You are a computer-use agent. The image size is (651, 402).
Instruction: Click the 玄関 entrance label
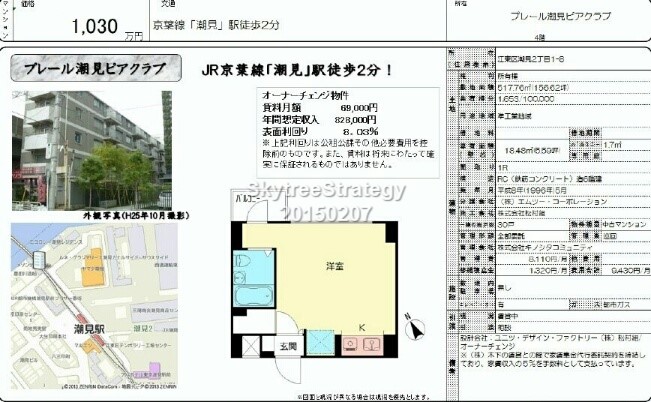pyautogui.click(x=288, y=346)
